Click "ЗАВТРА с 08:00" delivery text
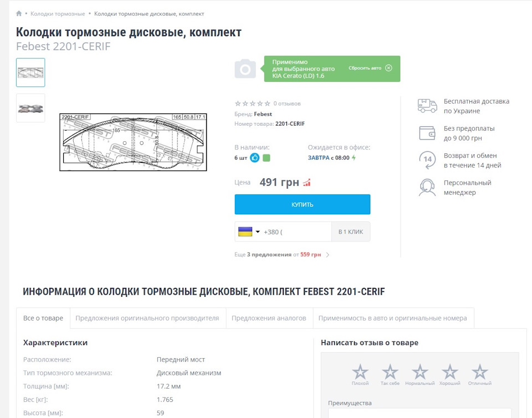 coord(329,158)
